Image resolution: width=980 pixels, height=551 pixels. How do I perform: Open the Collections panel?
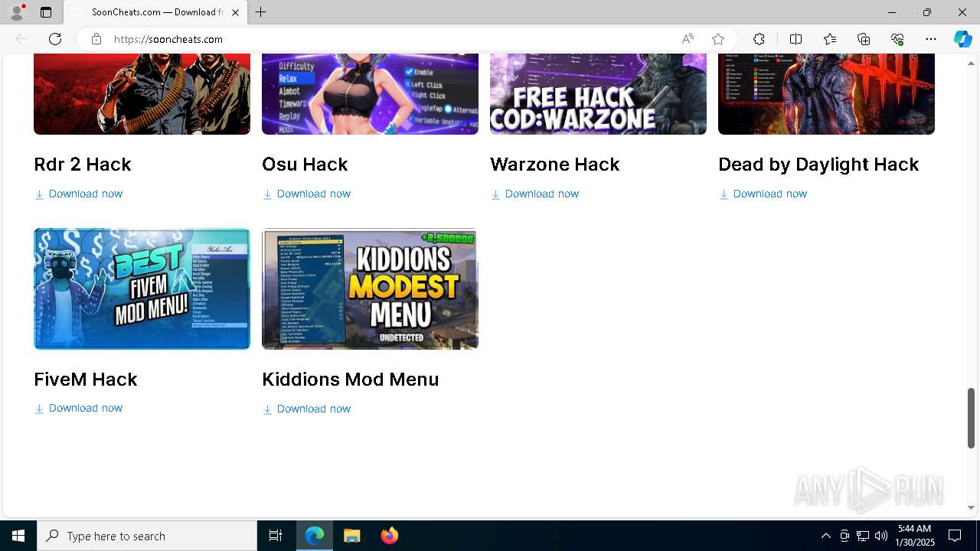[864, 39]
